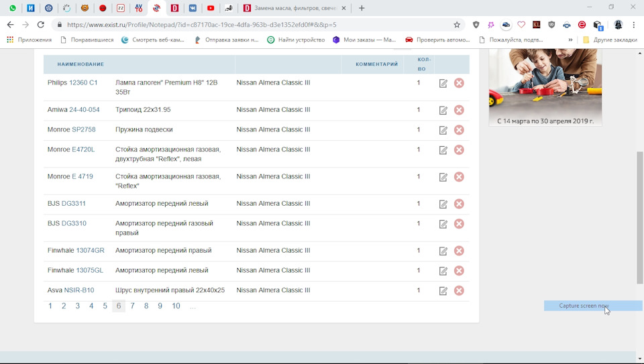
Task: Open the Chrome profile avatar
Action: click(618, 25)
